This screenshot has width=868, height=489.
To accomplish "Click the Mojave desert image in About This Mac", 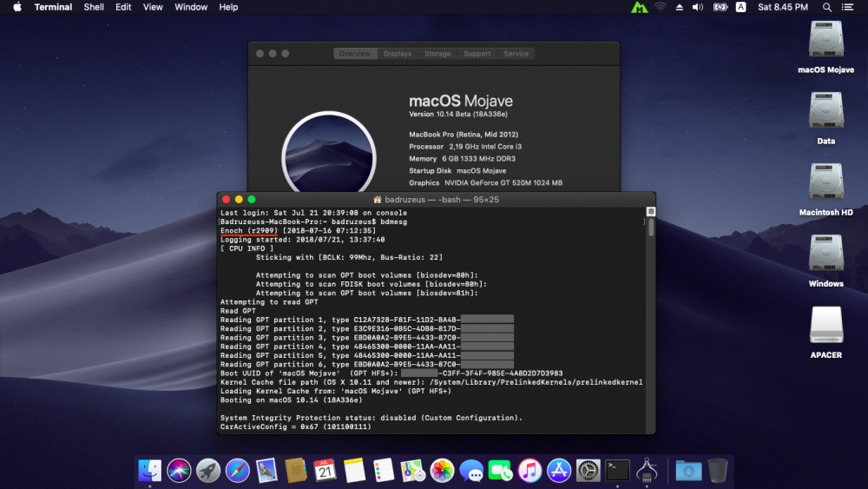I will [329, 153].
